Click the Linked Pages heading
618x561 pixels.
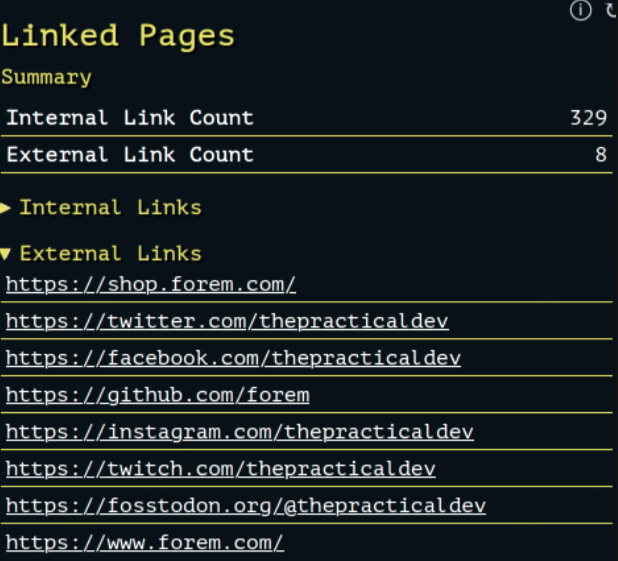118,35
